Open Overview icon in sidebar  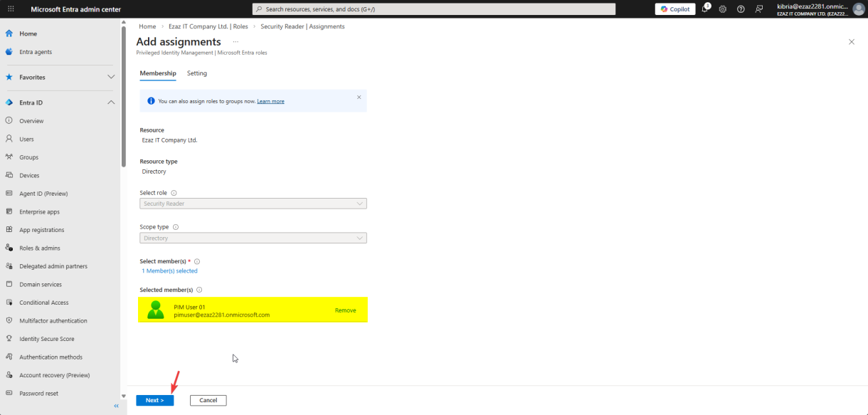(x=9, y=121)
